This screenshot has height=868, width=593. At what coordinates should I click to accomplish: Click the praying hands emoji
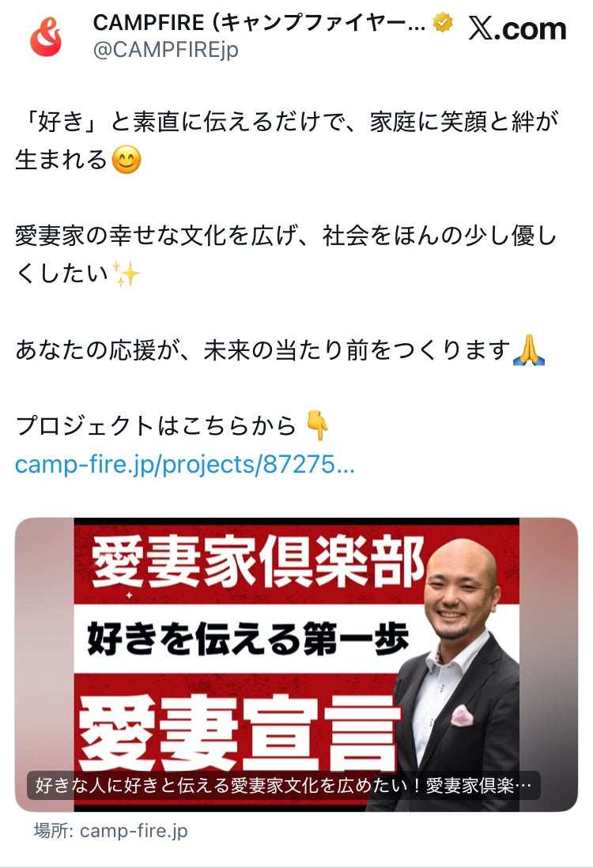(x=529, y=350)
